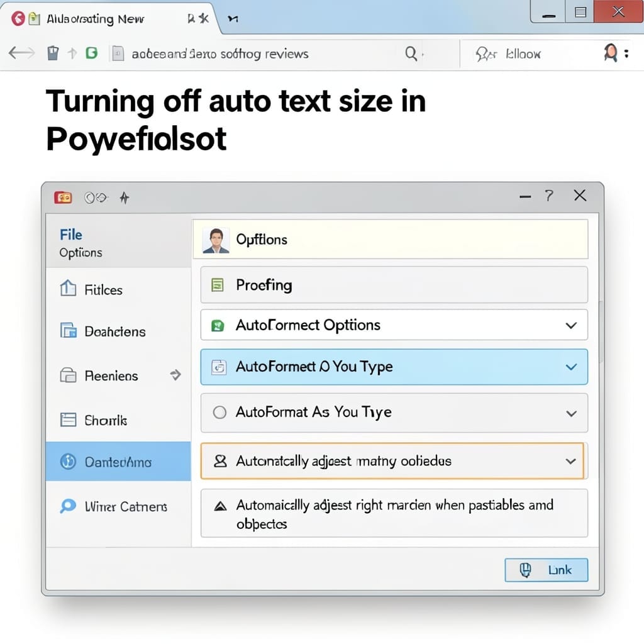Expand the Automatcally adjest matny oohiedes chevron

pos(570,461)
